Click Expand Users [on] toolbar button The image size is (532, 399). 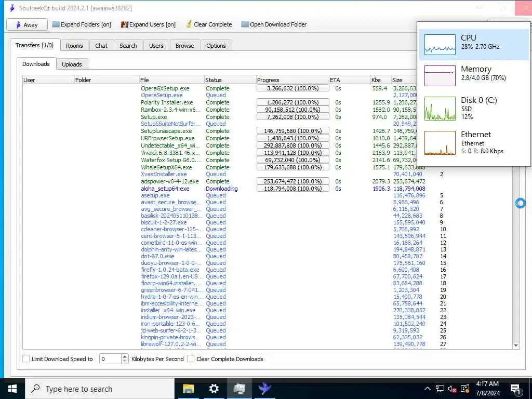point(148,24)
